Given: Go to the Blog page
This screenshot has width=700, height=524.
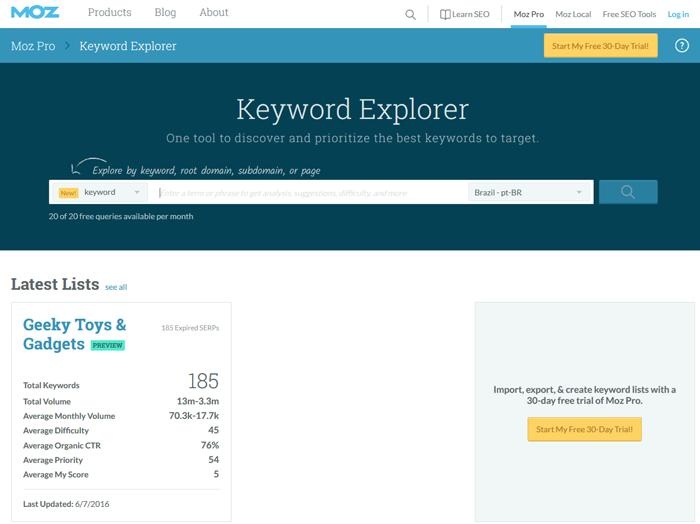Looking at the screenshot, I should 165,12.
